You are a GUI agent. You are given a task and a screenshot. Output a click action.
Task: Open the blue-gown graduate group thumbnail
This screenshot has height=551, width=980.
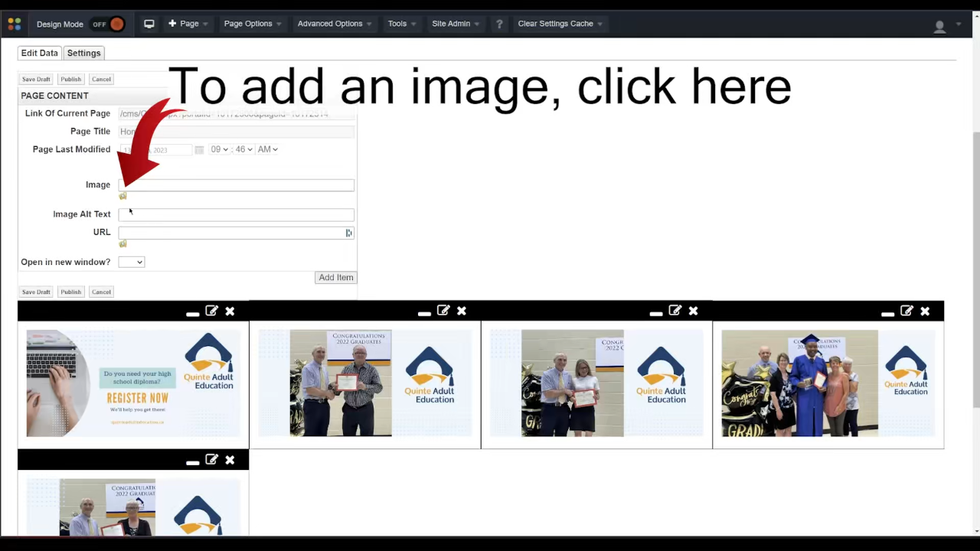click(x=828, y=383)
